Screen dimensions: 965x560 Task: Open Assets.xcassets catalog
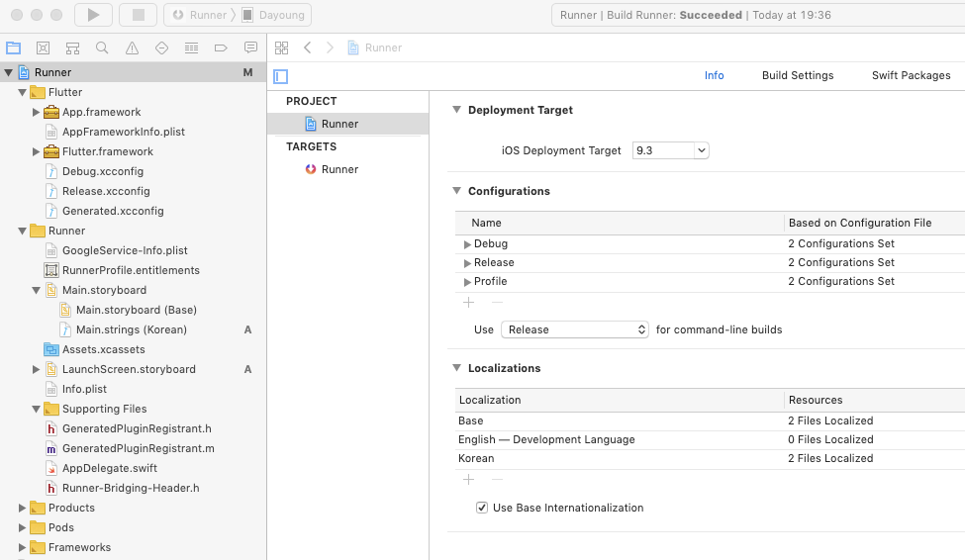[103, 349]
